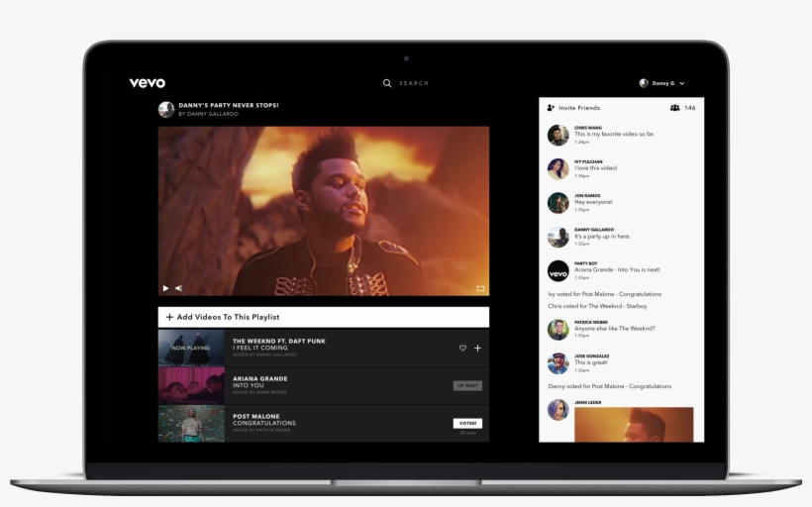
Task: Click Add Videos To This Playlist
Action: tap(324, 317)
